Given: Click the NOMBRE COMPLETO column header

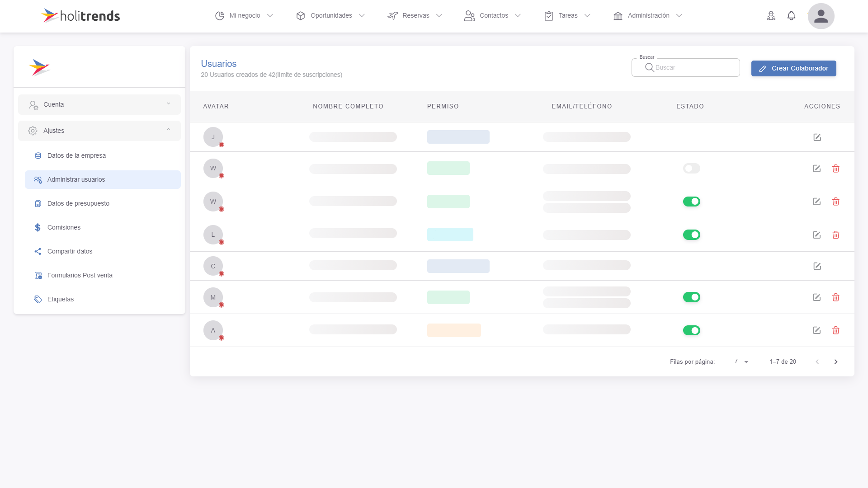Looking at the screenshot, I should tap(348, 106).
